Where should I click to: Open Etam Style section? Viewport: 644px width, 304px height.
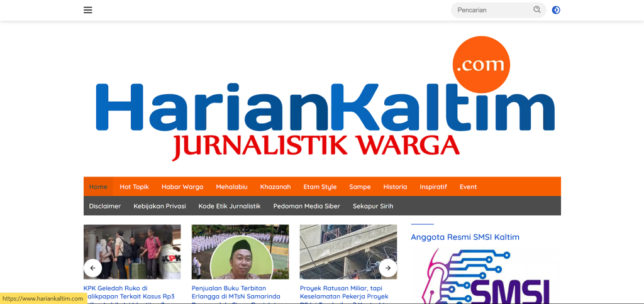(320, 187)
